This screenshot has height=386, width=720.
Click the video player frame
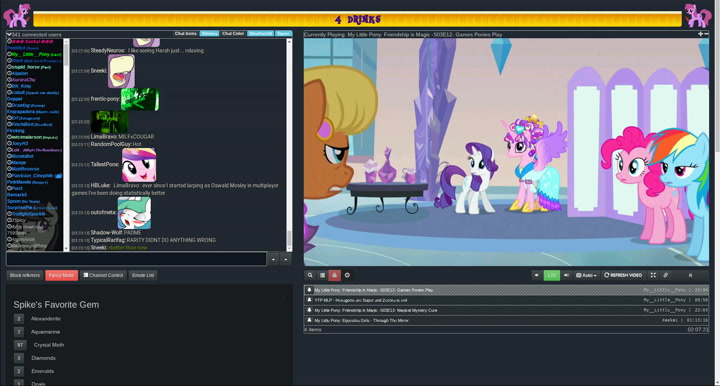pyautogui.click(x=506, y=152)
